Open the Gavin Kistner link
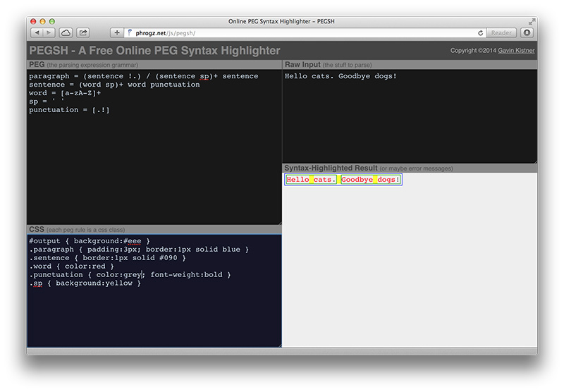 pyautogui.click(x=516, y=50)
